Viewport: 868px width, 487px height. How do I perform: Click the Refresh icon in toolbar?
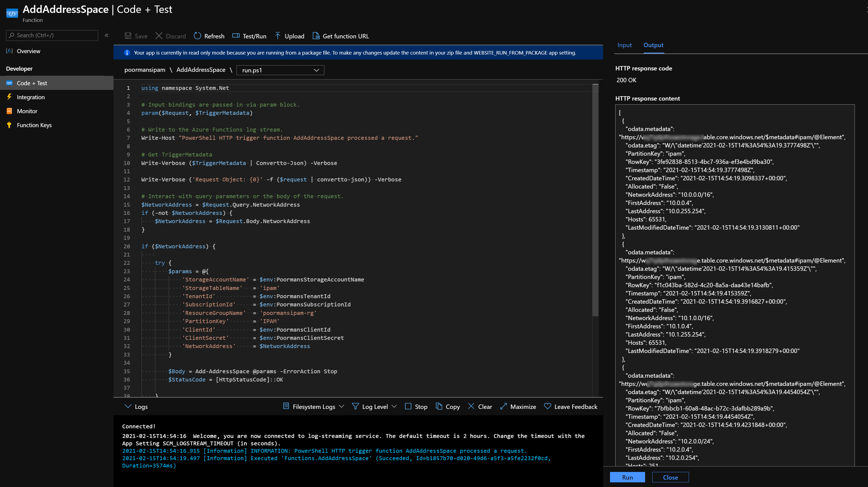coord(197,36)
